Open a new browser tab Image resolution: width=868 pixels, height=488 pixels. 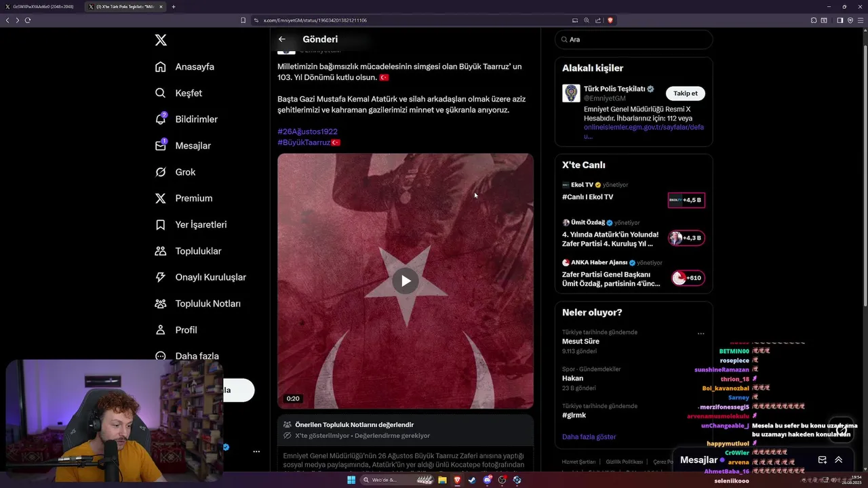click(174, 6)
